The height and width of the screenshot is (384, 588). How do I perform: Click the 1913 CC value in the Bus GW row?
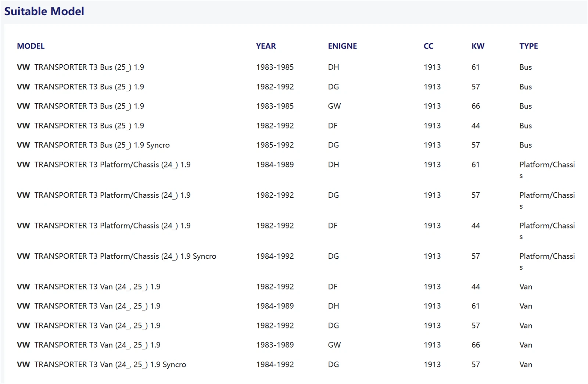click(x=432, y=106)
